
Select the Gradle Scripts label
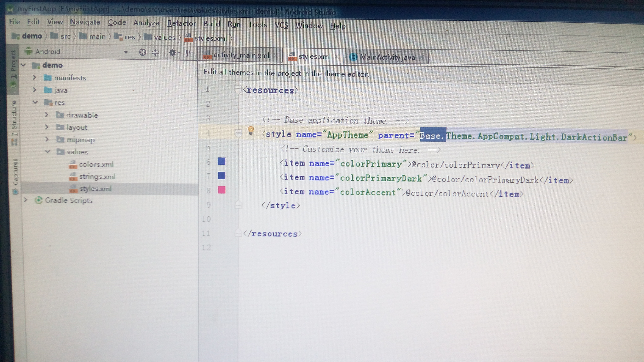(x=69, y=200)
